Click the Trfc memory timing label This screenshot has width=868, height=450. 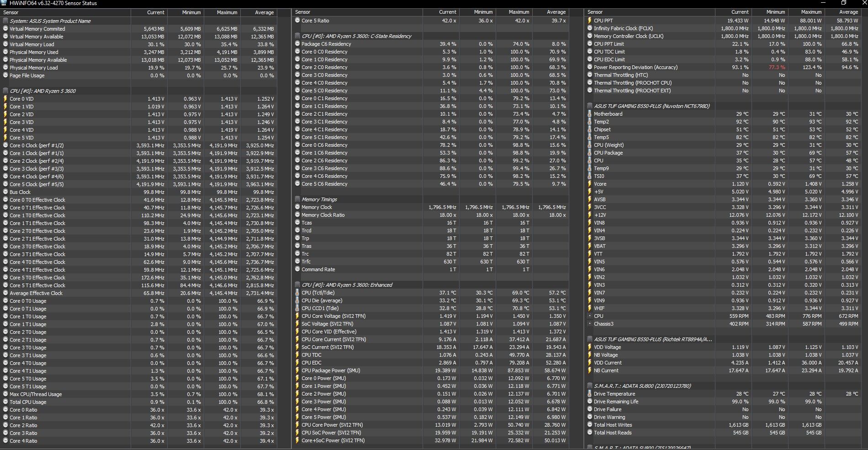click(306, 262)
